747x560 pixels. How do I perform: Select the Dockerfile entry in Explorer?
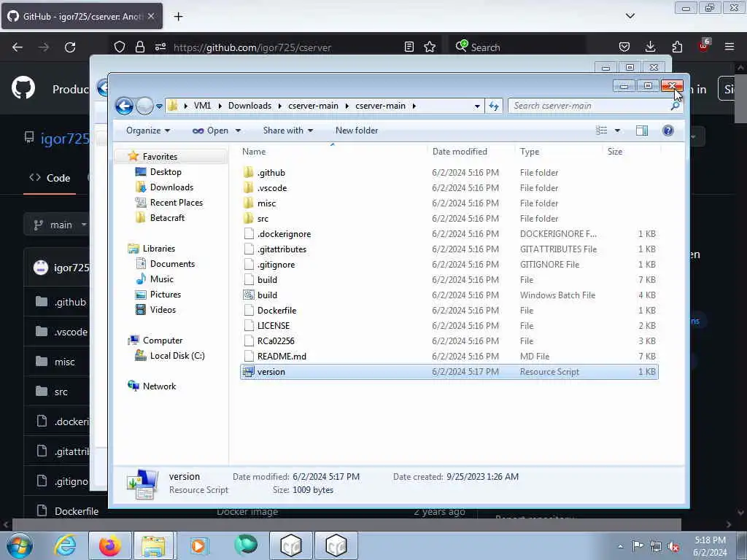[x=449, y=311]
